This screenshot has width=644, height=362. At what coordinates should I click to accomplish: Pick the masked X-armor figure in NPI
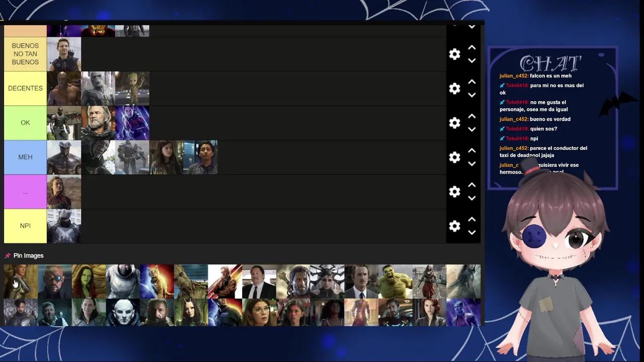[64, 226]
